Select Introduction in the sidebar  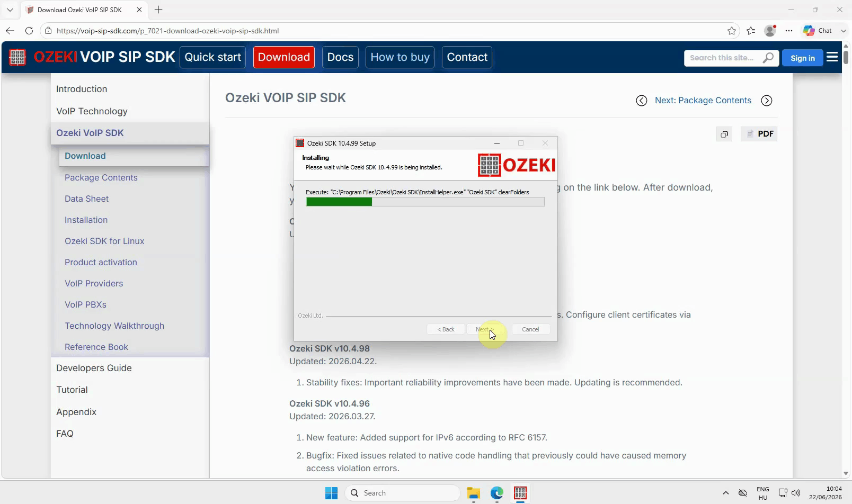coord(82,89)
